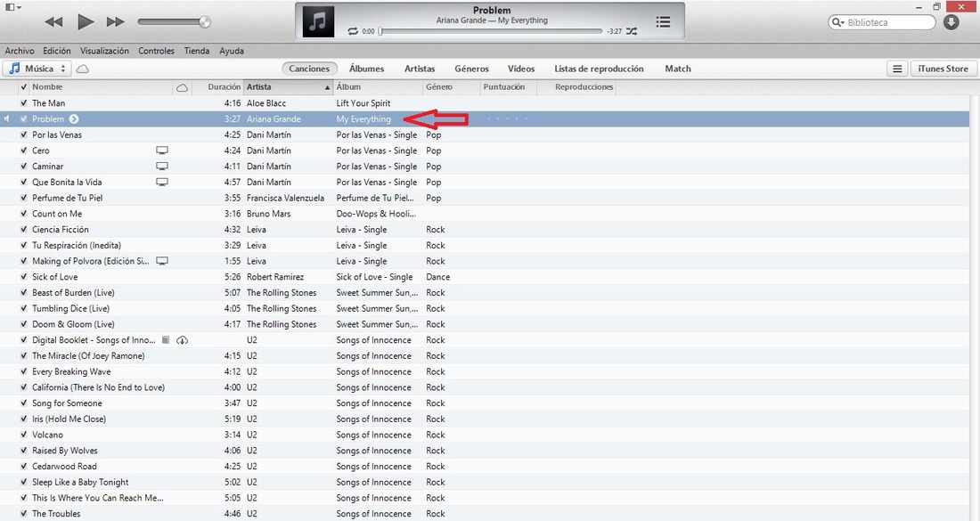
Task: Sort by the Reproducciones column header
Action: [x=576, y=87]
